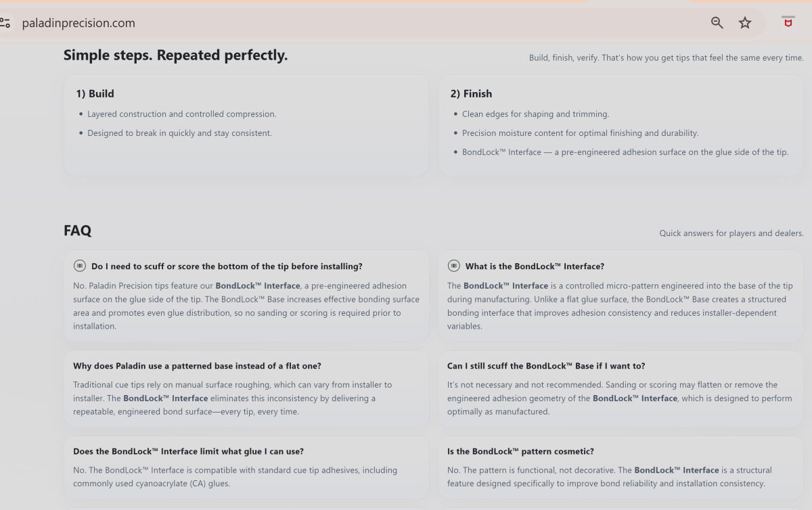This screenshot has width=812, height=510.
Task: Expand 'What is the BondLock™ Interface?' FAQ
Action: [x=535, y=266]
